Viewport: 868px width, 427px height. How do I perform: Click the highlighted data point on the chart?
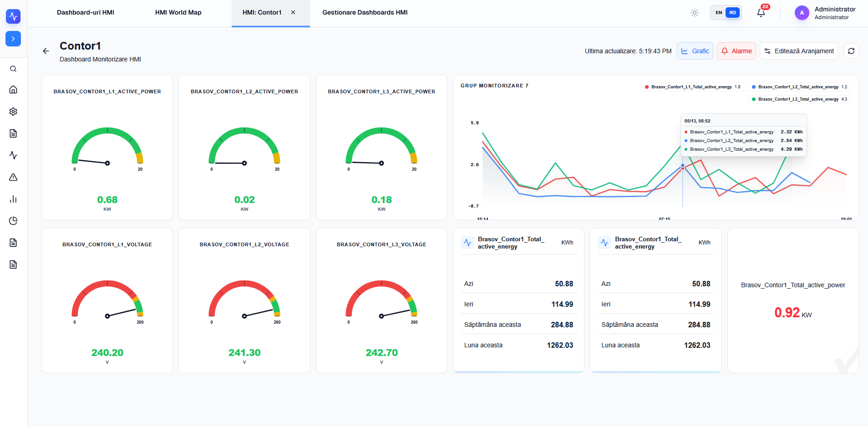(682, 166)
